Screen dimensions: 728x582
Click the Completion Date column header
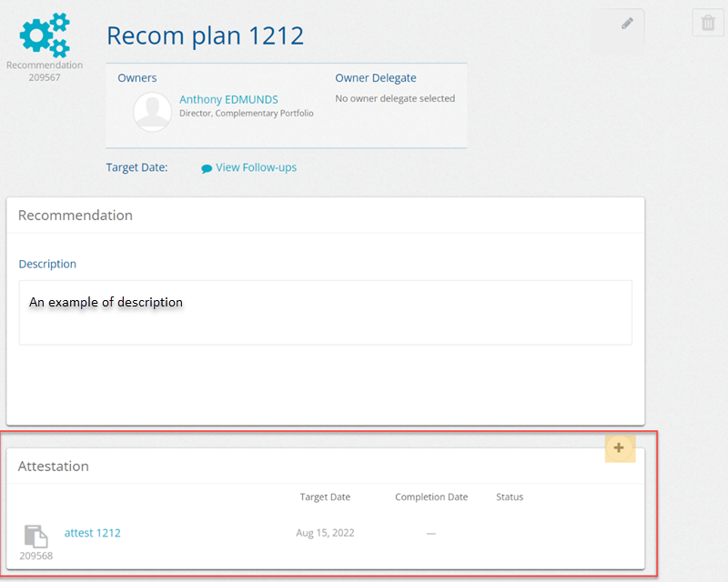click(430, 497)
